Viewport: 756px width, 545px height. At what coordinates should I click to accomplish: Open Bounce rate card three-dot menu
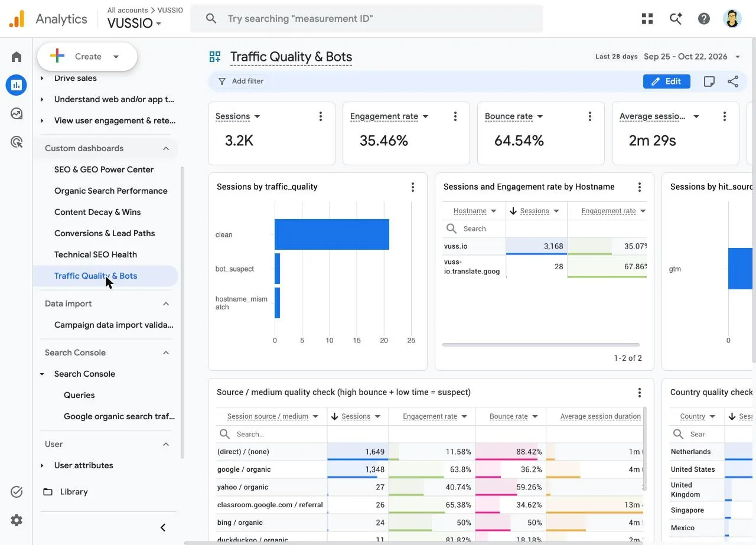[590, 116]
